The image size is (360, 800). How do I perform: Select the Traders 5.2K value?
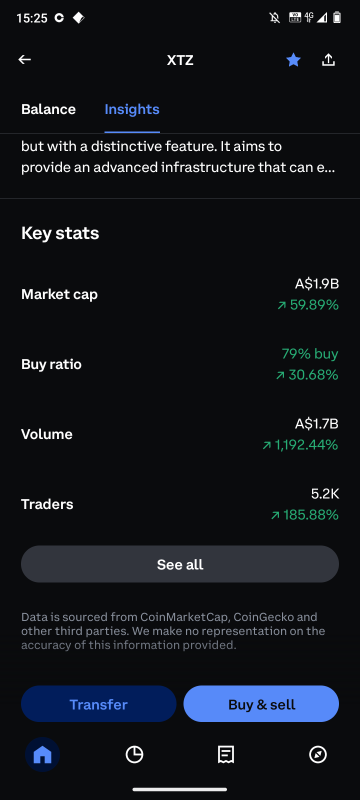point(325,493)
